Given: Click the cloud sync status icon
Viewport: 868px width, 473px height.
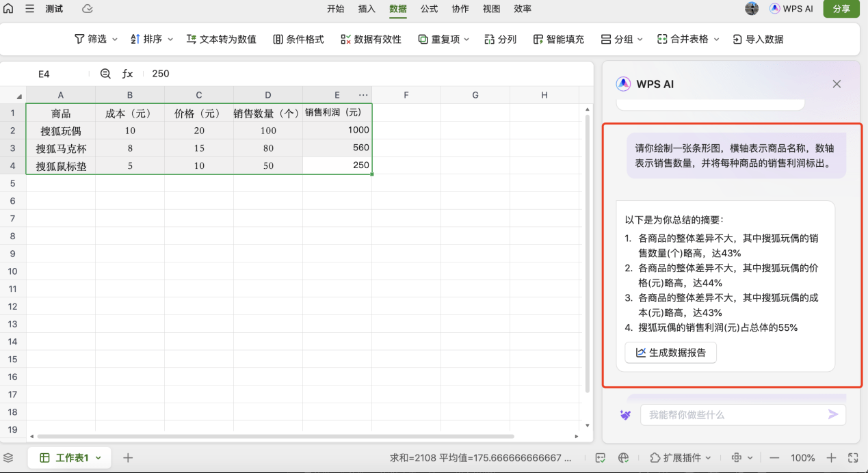Looking at the screenshot, I should pyautogui.click(x=87, y=9).
